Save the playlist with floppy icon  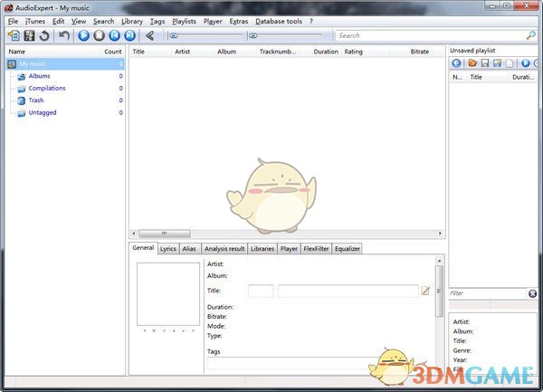[485, 63]
